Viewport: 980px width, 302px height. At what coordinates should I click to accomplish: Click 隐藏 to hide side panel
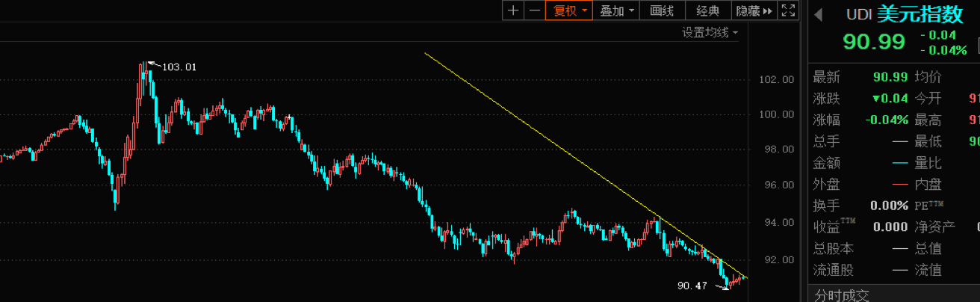[754, 10]
